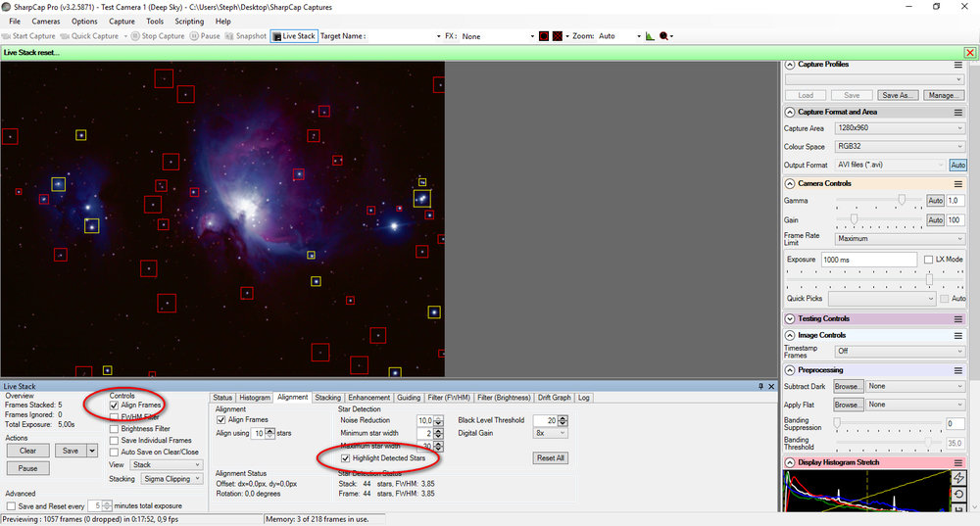The height and width of the screenshot is (526, 980).
Task: Switch to the Enhancement tab
Action: point(368,398)
